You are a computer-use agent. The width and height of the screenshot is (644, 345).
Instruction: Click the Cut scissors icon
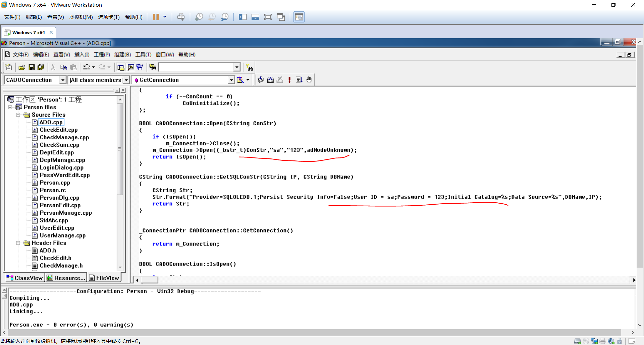coord(53,67)
